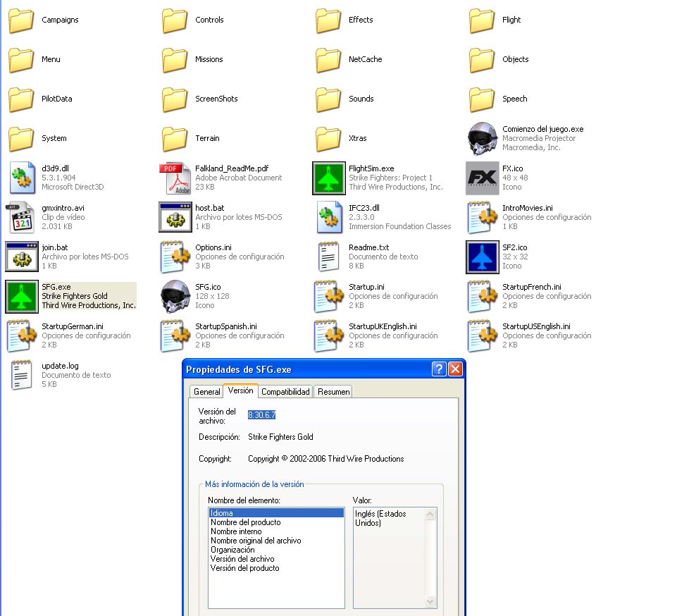Select the Missions folder icon
The width and height of the screenshot is (677, 616).
pyautogui.click(x=175, y=60)
